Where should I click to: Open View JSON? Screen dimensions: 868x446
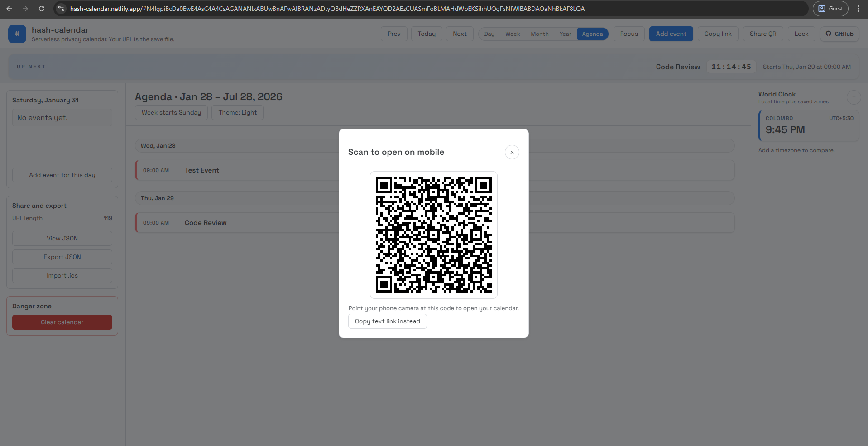pyautogui.click(x=62, y=239)
